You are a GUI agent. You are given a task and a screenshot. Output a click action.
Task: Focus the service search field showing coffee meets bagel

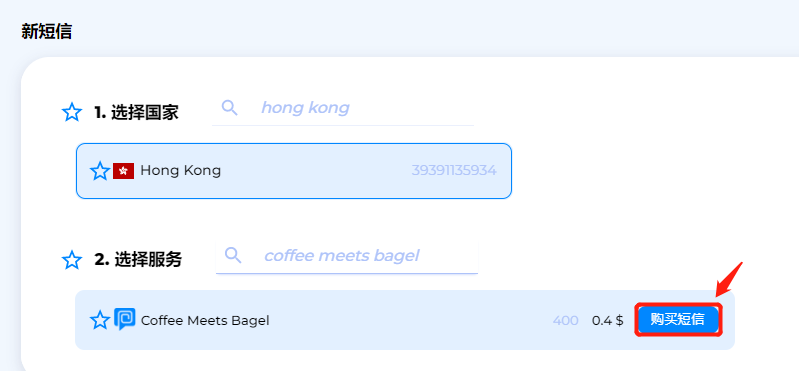(x=347, y=255)
